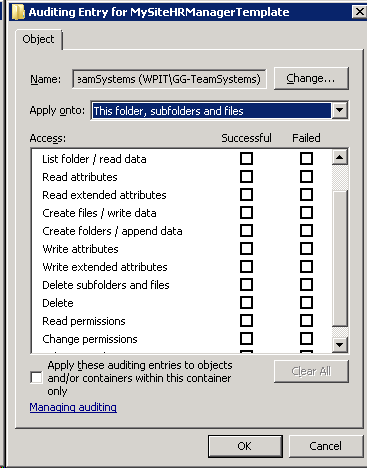Open the Managing auditing help link
Viewport: 367px width, 468px height.
[73, 407]
